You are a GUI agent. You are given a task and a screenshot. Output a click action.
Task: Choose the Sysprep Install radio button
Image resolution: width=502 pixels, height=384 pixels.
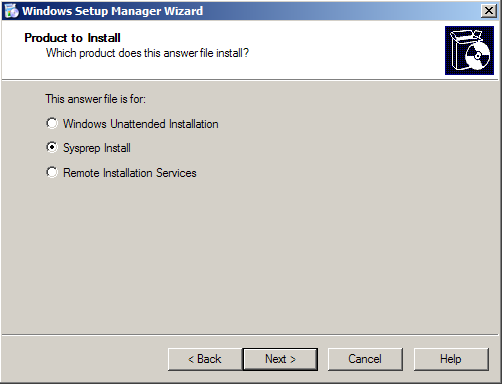pos(52,147)
